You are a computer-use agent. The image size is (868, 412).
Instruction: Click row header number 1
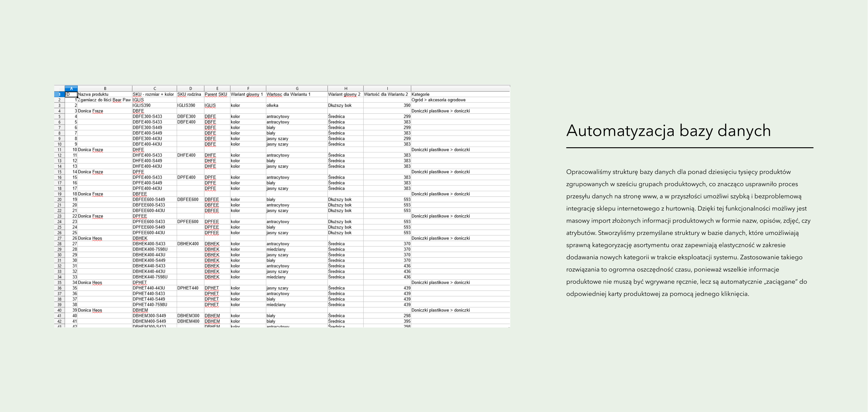click(x=59, y=94)
